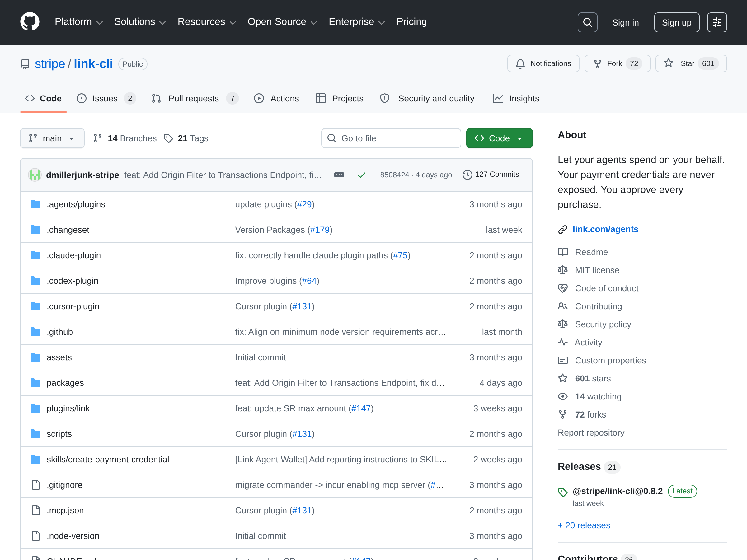
Task: Click the branch icon beside 14 Branches
Action: (98, 138)
